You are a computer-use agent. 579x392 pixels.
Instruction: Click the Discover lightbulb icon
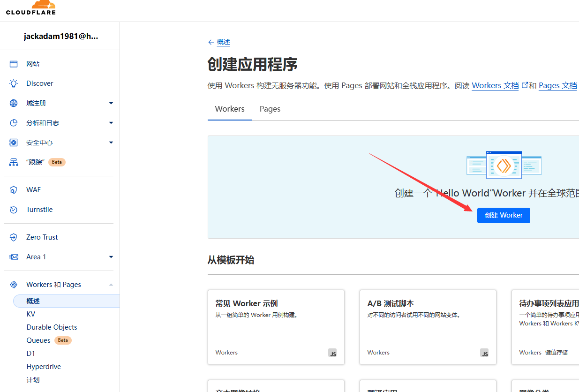(14, 83)
